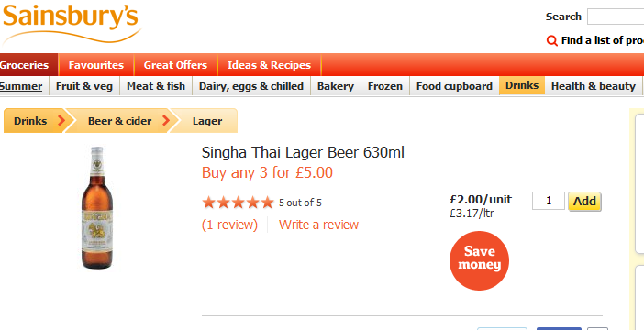Open the Write a review link
Image resolution: width=644 pixels, height=330 pixels.
click(318, 225)
